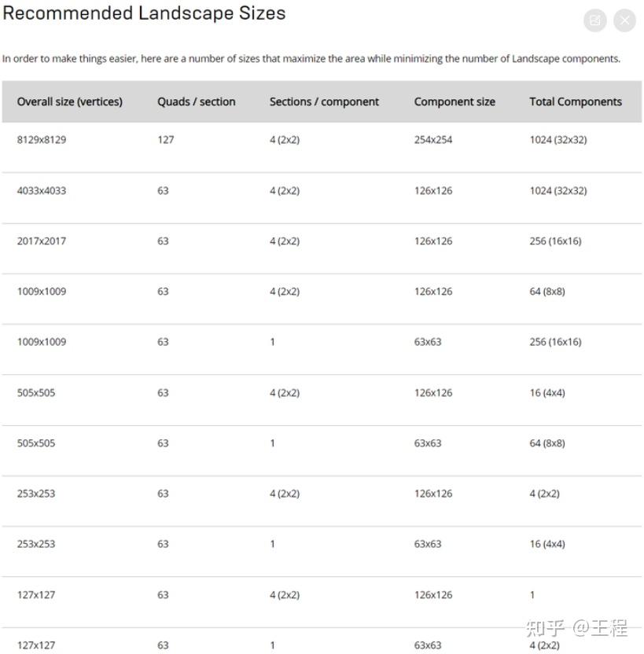Click the 254x254 component size cell
The width and height of the screenshot is (644, 654).
pos(433,140)
